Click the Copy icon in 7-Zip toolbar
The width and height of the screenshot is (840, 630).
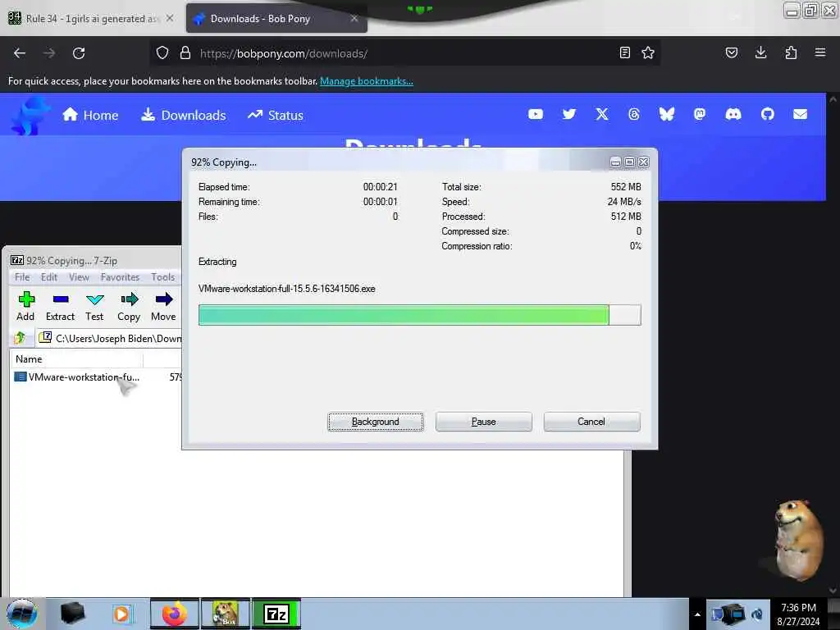[129, 306]
